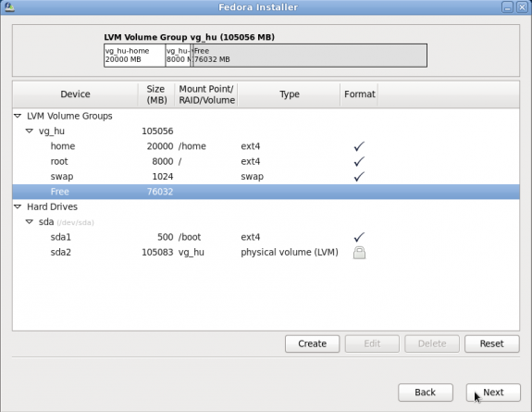Click the Mount Point/RAID/Volume column header

coord(206,94)
